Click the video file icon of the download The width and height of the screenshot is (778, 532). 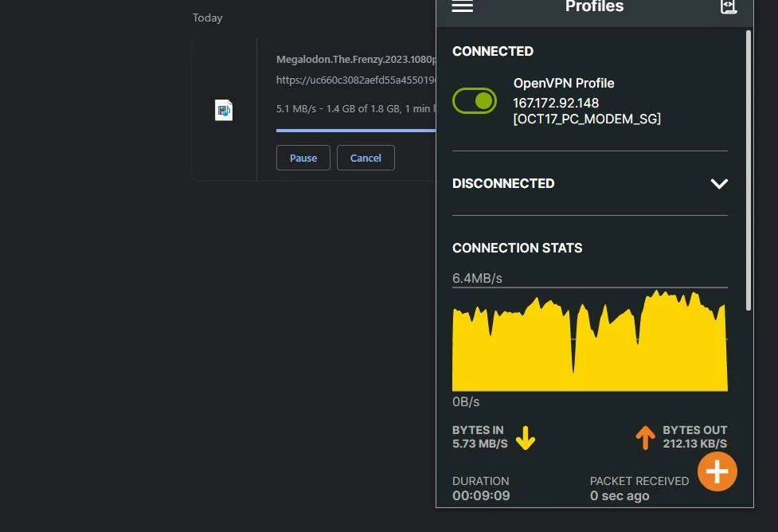coord(224,110)
